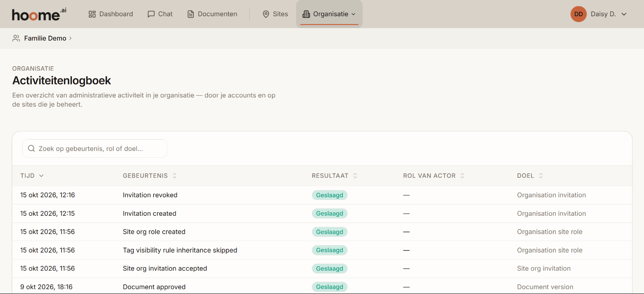Screen dimensions: 644x294
Task: Sort by the Resultaat column
Action: (x=335, y=176)
